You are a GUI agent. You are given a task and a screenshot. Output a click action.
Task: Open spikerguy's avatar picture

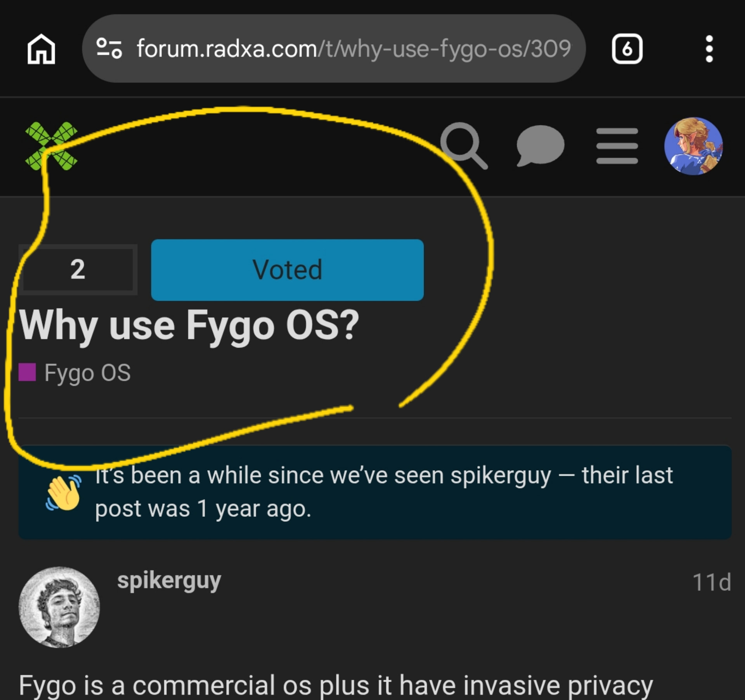coord(59,607)
